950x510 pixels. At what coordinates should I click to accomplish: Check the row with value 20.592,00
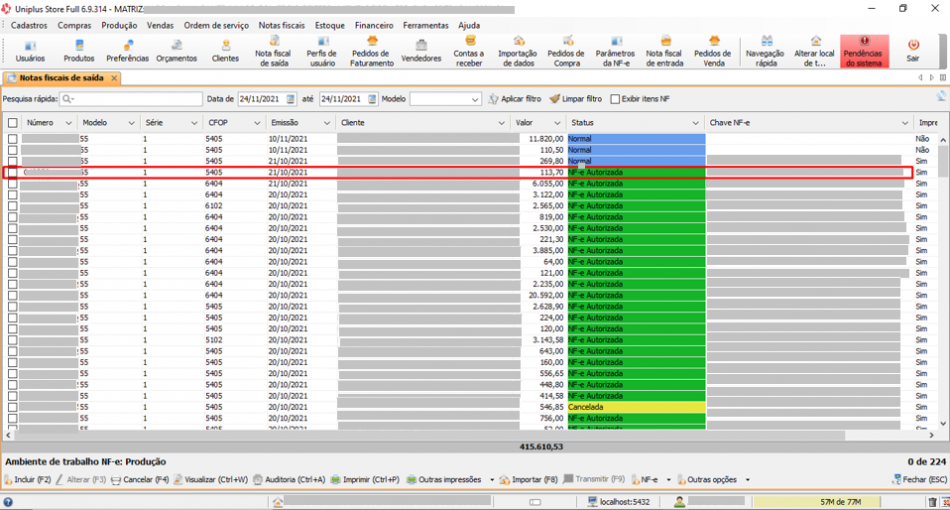[x=12, y=295]
